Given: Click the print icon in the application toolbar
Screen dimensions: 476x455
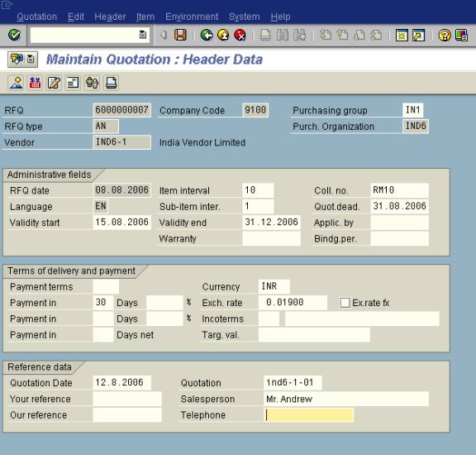Looking at the screenshot, I should [x=111, y=83].
